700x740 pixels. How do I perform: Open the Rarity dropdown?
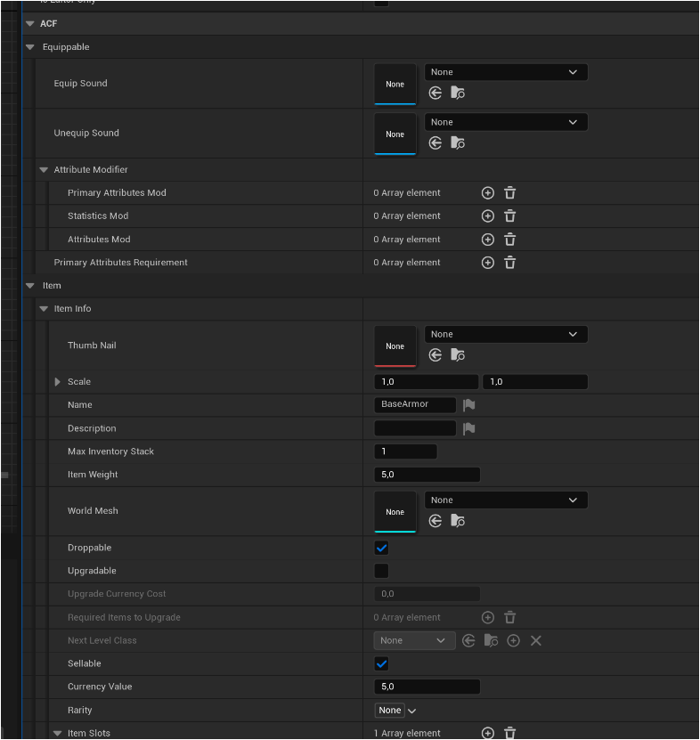[x=395, y=710]
